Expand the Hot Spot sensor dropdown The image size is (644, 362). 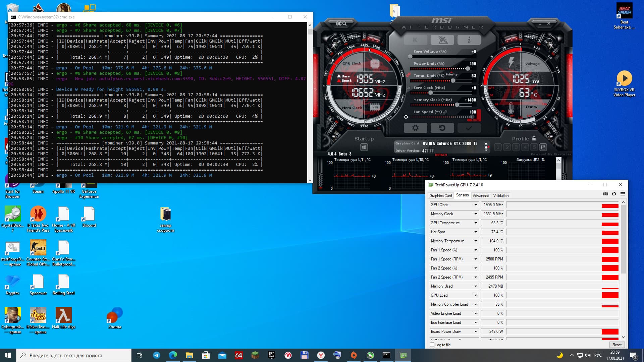click(x=475, y=232)
